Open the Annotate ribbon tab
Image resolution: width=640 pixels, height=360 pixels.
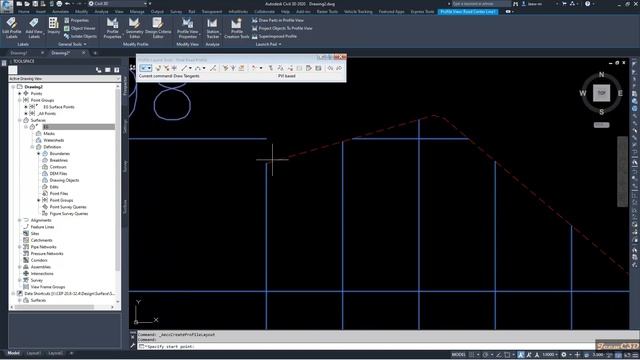tap(60, 12)
